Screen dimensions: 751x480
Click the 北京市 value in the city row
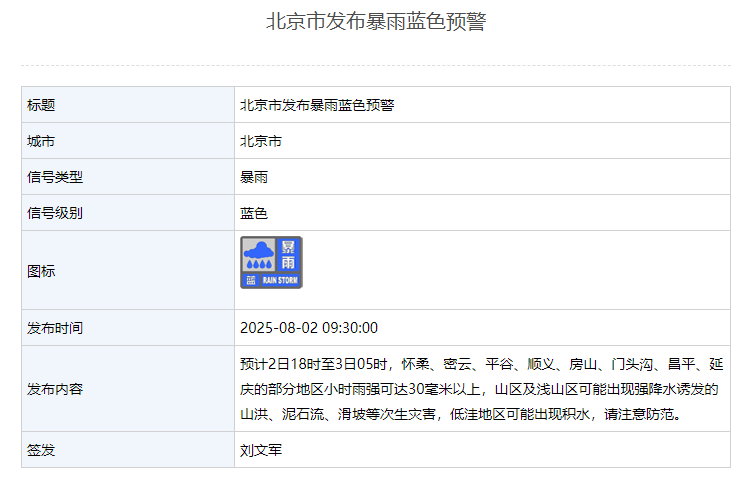click(261, 141)
